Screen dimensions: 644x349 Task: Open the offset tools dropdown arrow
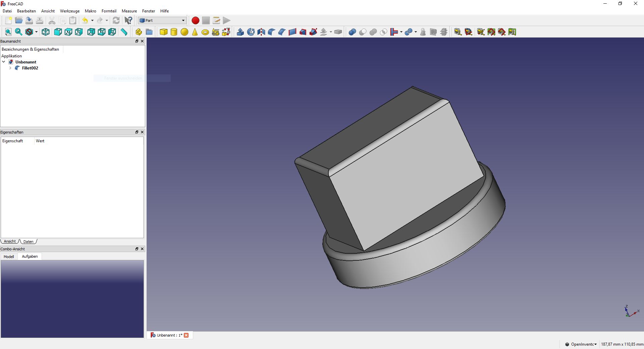331,32
